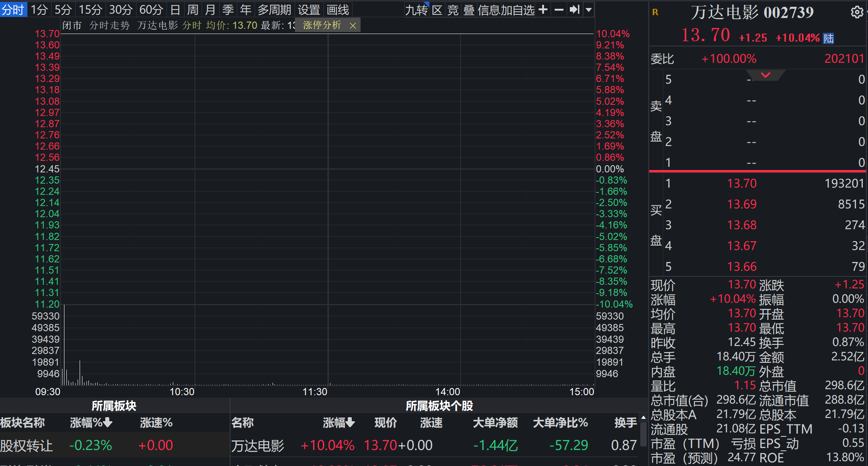Click the 大单净额 column header
The width and height of the screenshot is (868, 466).
(495, 422)
